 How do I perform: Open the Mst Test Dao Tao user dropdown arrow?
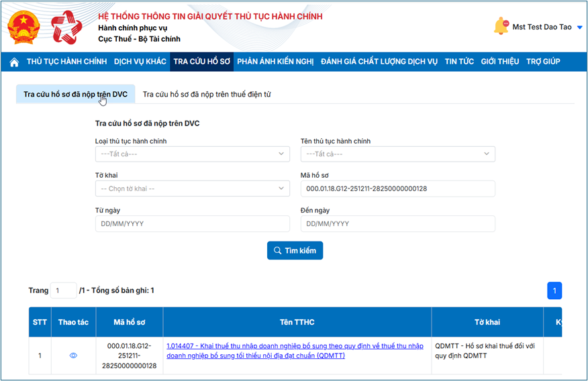[579, 28]
